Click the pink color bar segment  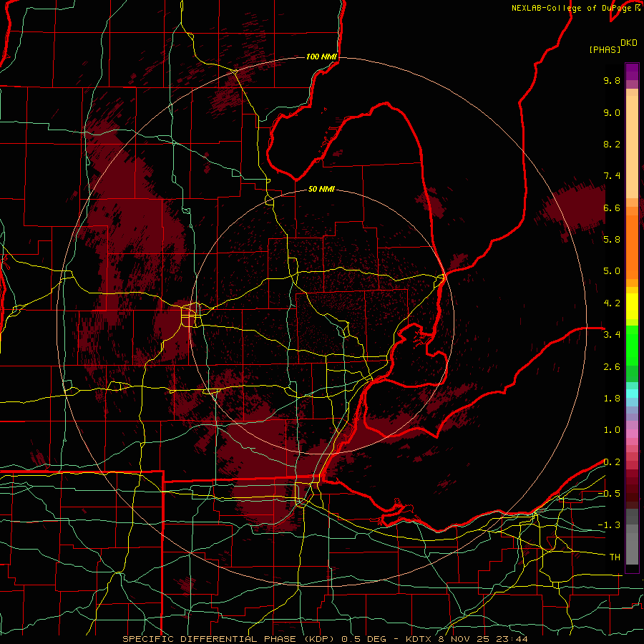tap(632, 434)
